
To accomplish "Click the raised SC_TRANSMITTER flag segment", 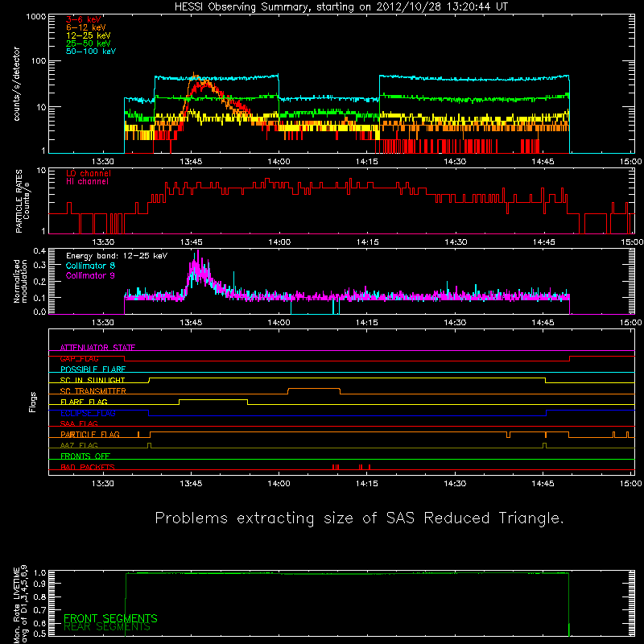I will [x=314, y=389].
